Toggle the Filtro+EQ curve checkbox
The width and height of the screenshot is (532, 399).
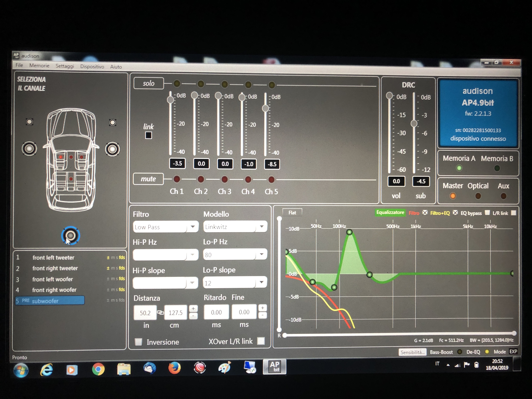point(455,213)
